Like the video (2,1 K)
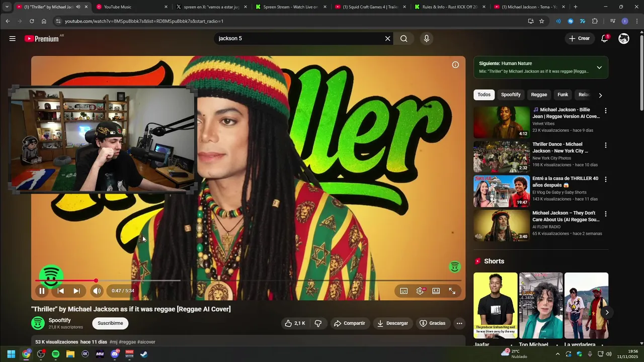 tap(295, 323)
